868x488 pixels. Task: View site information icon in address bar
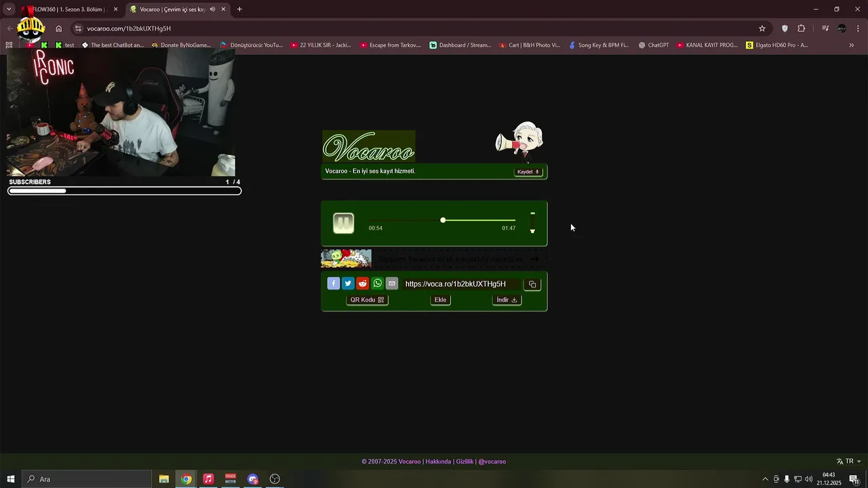(x=78, y=28)
